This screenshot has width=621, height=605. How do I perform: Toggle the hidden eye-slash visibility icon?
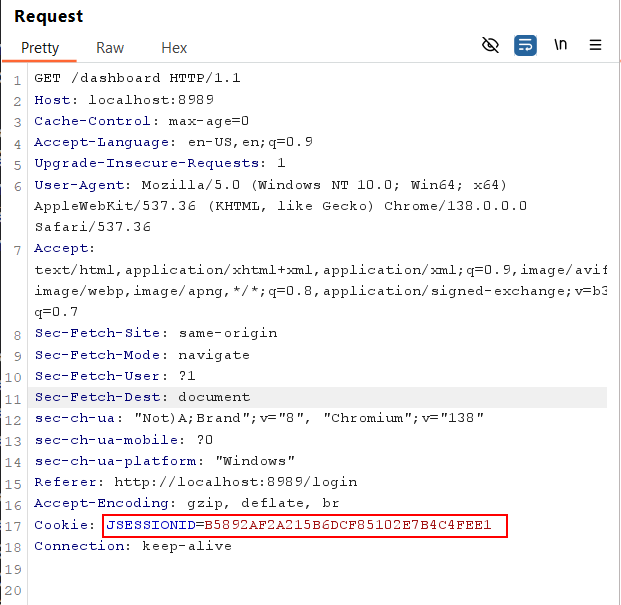coord(490,45)
